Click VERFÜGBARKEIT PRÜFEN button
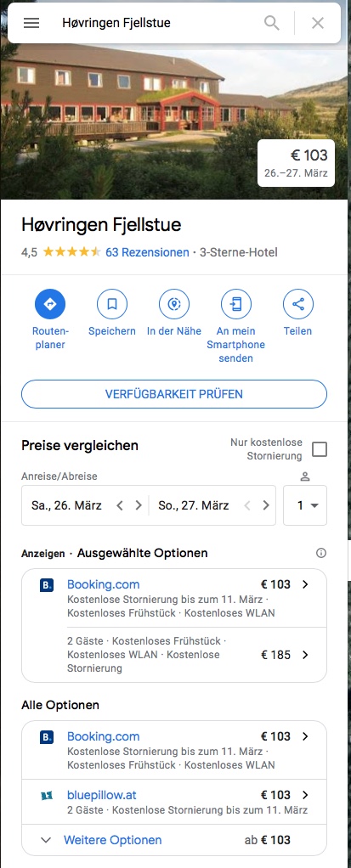The width and height of the screenshot is (351, 868). click(174, 394)
